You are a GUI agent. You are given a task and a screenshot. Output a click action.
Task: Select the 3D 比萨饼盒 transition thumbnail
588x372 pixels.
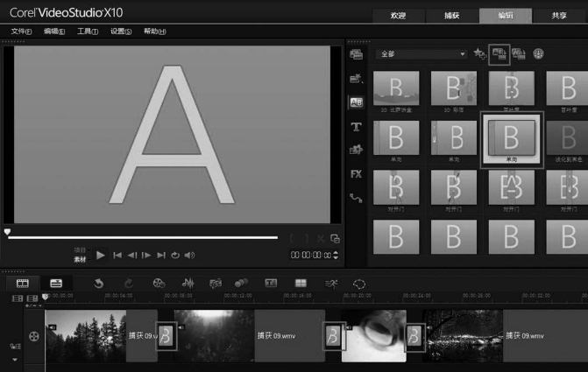[396, 88]
